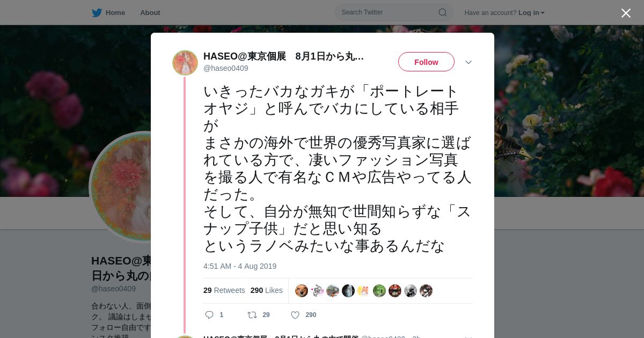644x338 pixels.
Task: Click the search magnifier icon
Action: coord(443,12)
